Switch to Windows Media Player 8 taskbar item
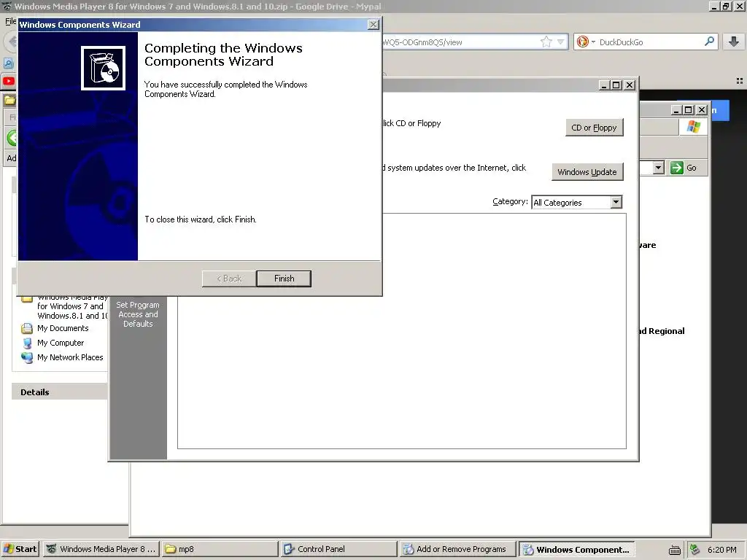747x560 pixels. click(x=101, y=549)
